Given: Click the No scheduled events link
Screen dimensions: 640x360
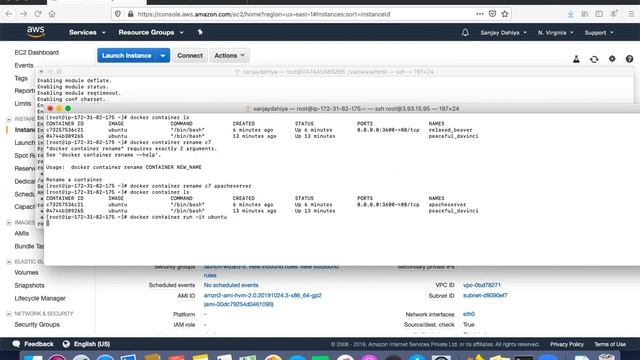Looking at the screenshot, I should [231, 285].
